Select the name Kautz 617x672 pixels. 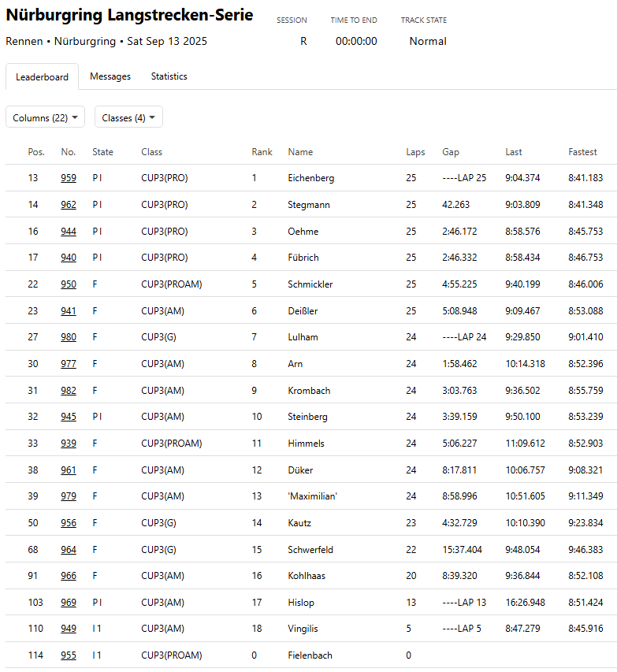click(299, 523)
